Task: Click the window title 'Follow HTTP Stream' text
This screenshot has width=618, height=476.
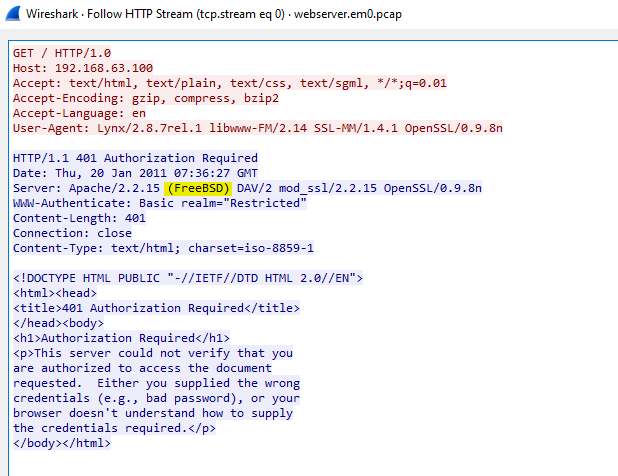Action: pos(140,14)
